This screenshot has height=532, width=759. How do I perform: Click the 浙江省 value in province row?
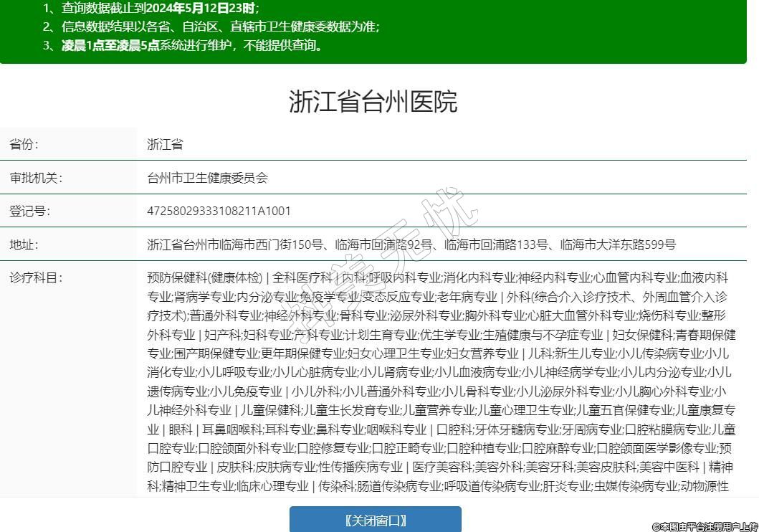(165, 144)
